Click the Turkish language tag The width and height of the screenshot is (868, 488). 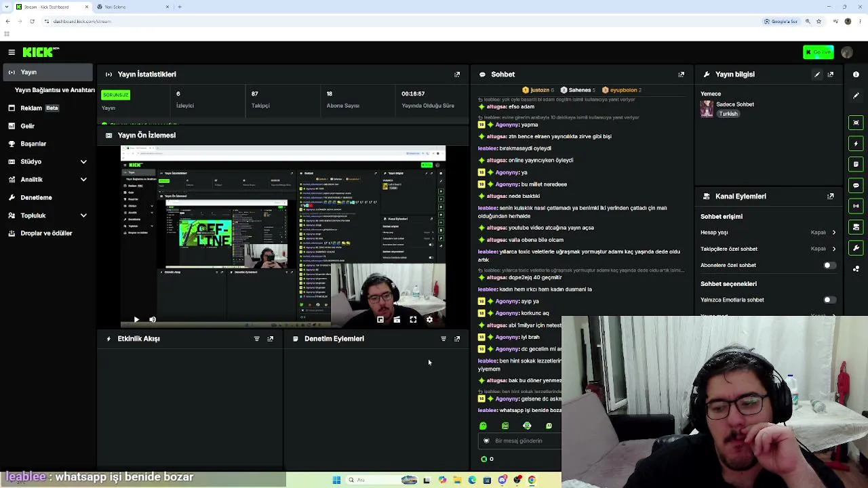pyautogui.click(x=728, y=114)
